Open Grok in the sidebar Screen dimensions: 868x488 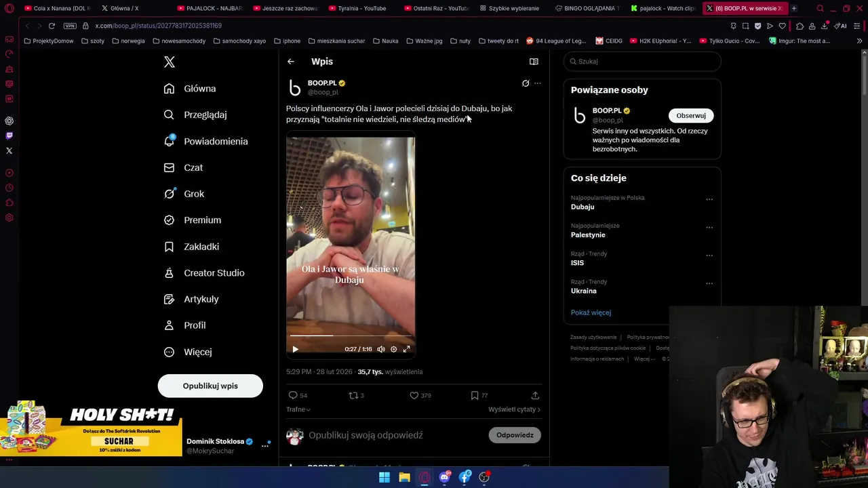[x=184, y=194]
